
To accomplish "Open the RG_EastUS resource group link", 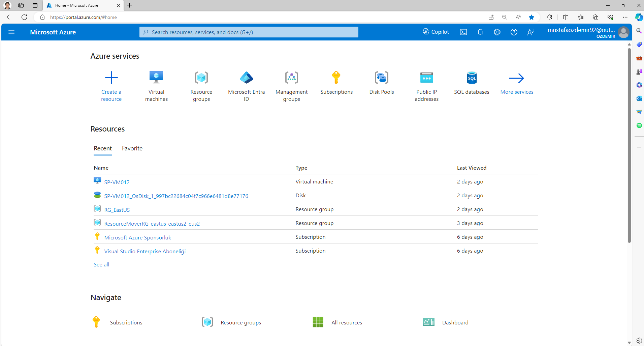I will 117,210.
